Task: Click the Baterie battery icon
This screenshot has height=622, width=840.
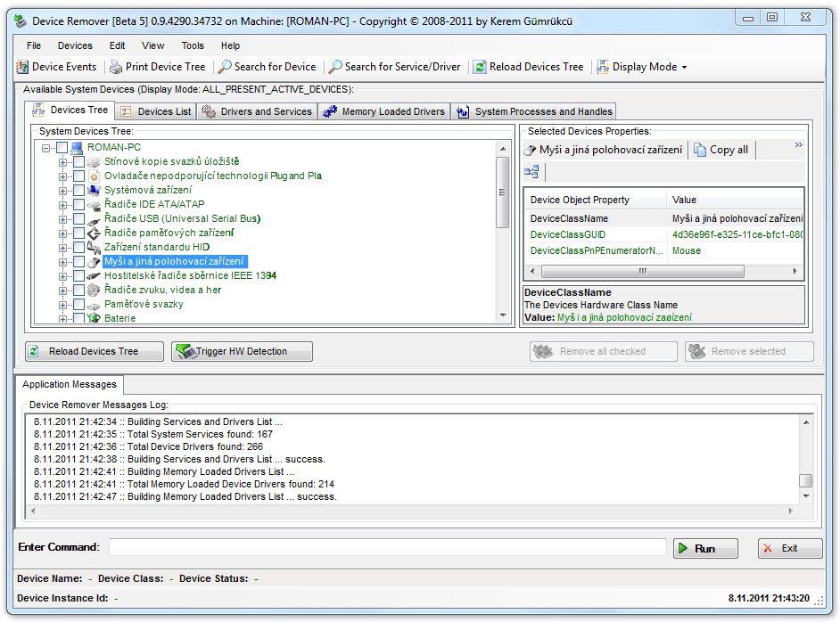Action: coord(94,318)
